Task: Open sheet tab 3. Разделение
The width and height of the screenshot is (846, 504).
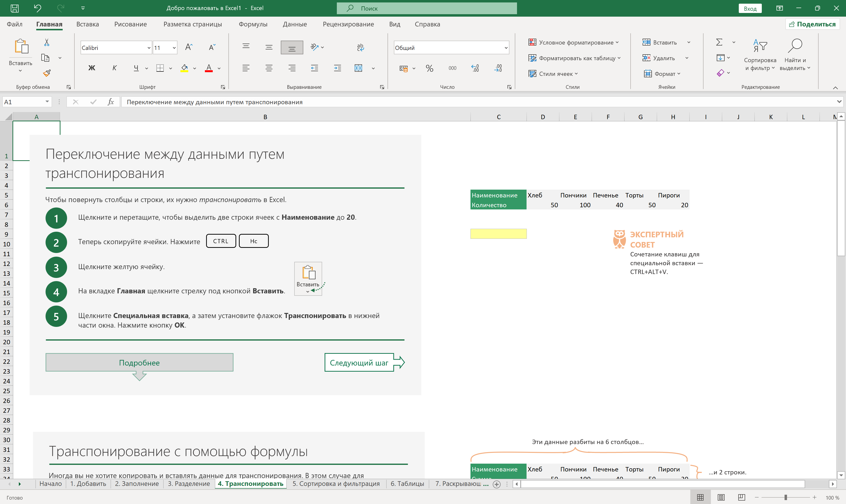Action: (189, 484)
